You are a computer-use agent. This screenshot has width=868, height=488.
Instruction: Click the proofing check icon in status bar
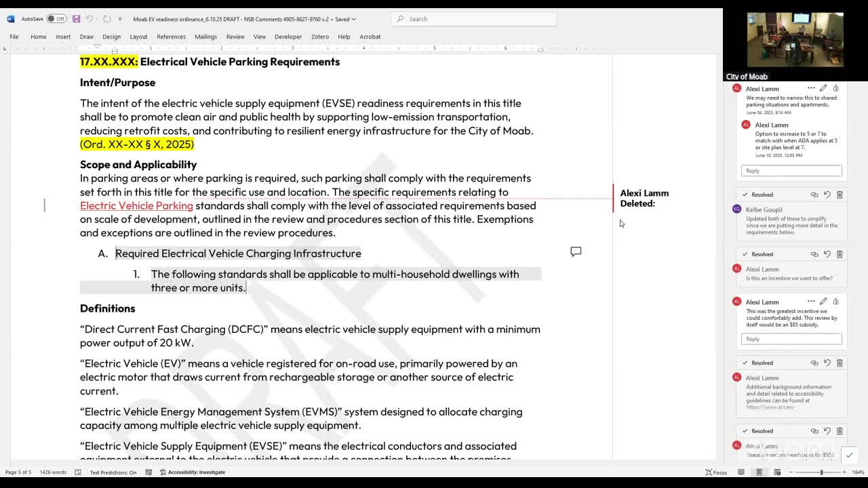78,472
